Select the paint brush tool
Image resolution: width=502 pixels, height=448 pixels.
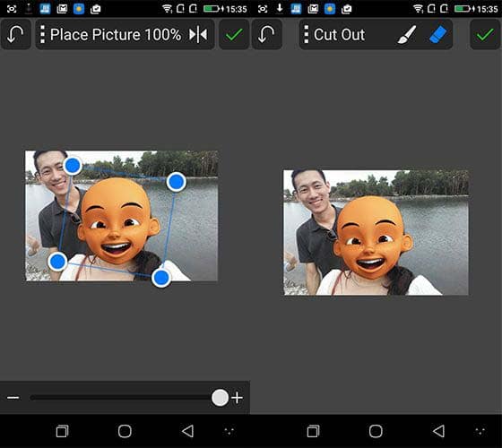(x=407, y=34)
